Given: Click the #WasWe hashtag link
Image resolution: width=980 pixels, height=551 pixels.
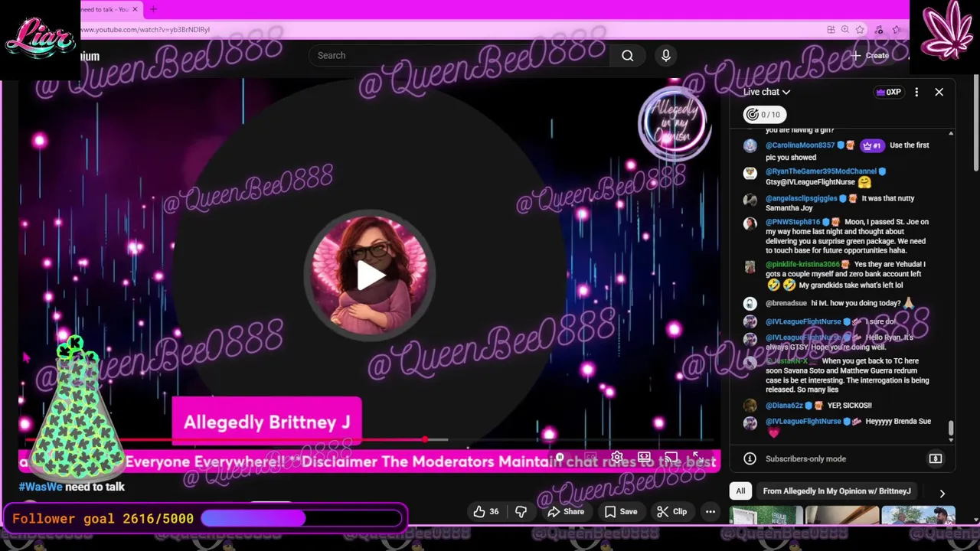Looking at the screenshot, I should click(x=41, y=487).
